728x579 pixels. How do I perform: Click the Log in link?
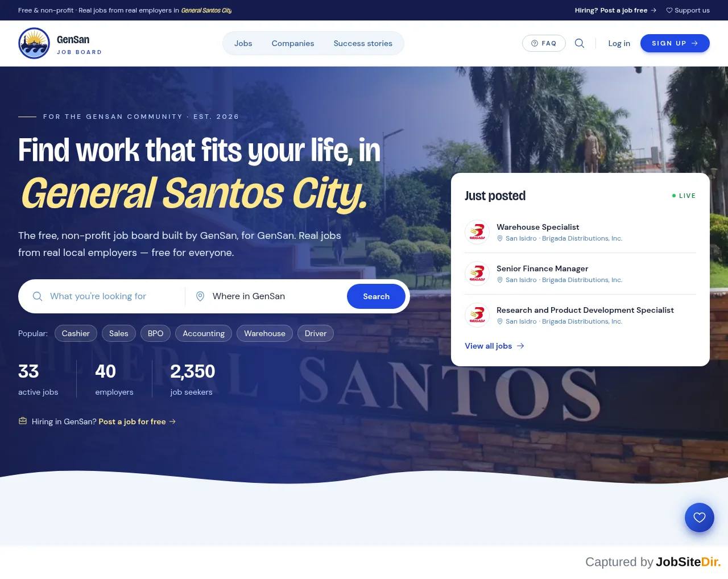619,43
